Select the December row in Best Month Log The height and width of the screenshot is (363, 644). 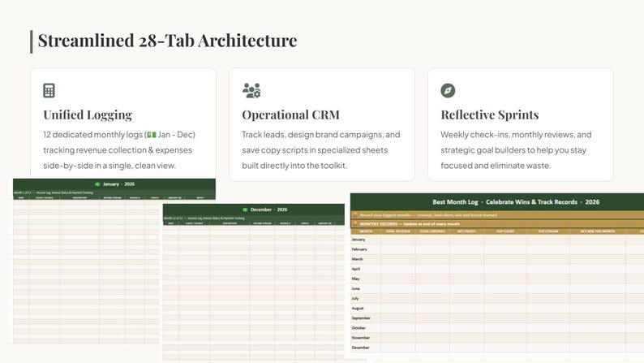coord(497,348)
